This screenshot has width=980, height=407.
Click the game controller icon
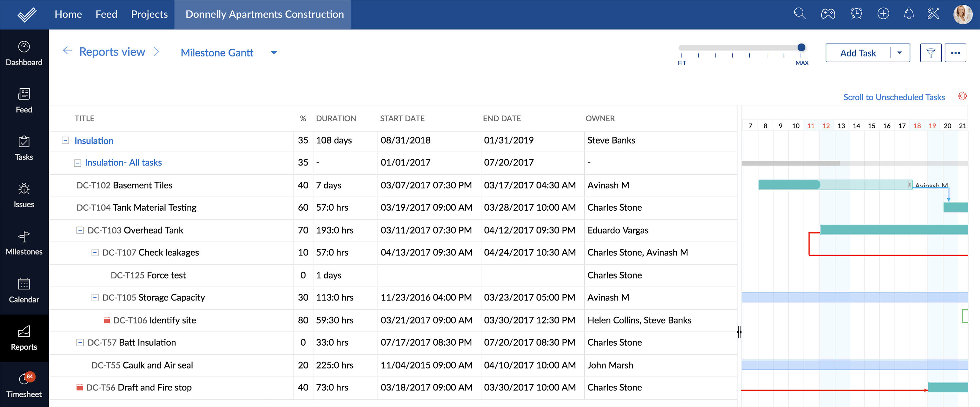pos(828,14)
